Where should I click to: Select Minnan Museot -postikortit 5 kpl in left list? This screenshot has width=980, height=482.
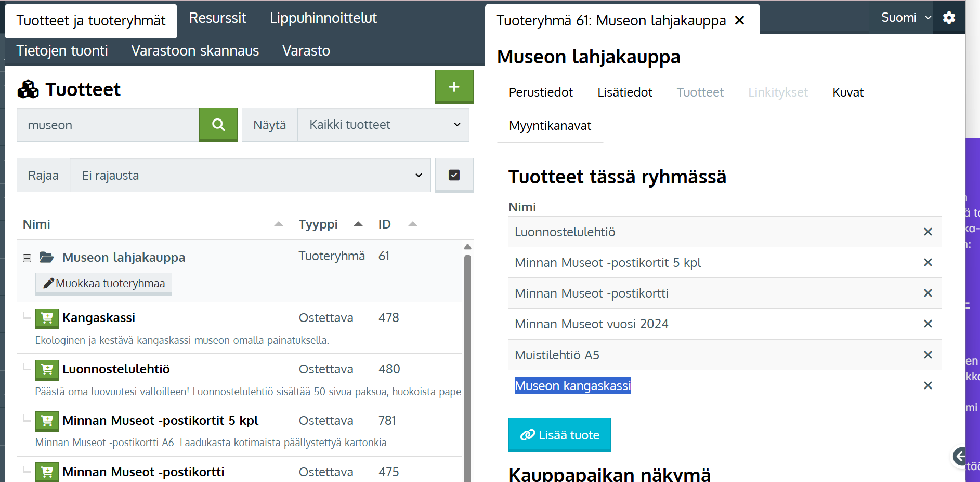161,421
